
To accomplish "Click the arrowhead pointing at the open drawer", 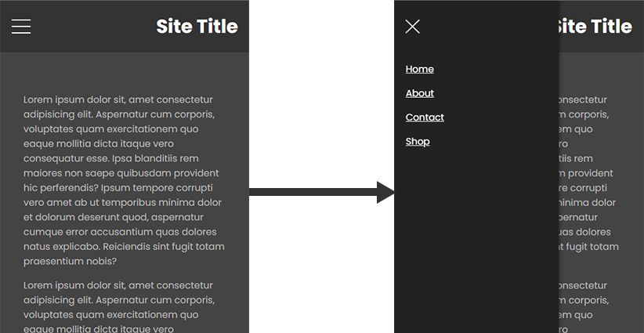I will [385, 192].
